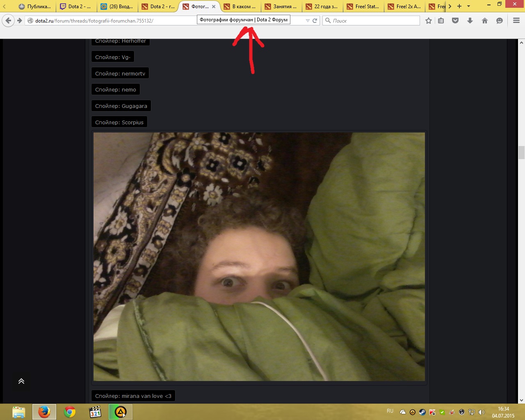The height and width of the screenshot is (420, 525).
Task: Reload the page with refresh icon
Action: [315, 21]
